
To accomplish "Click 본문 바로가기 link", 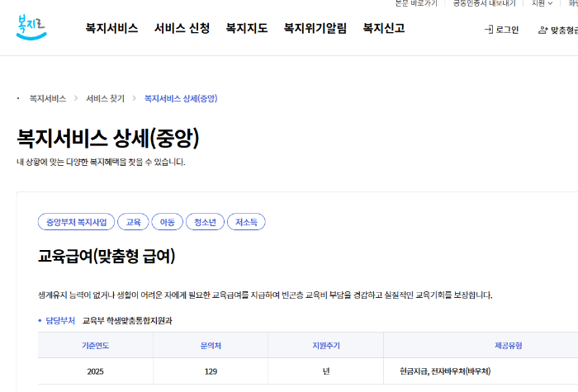I will (x=416, y=3).
